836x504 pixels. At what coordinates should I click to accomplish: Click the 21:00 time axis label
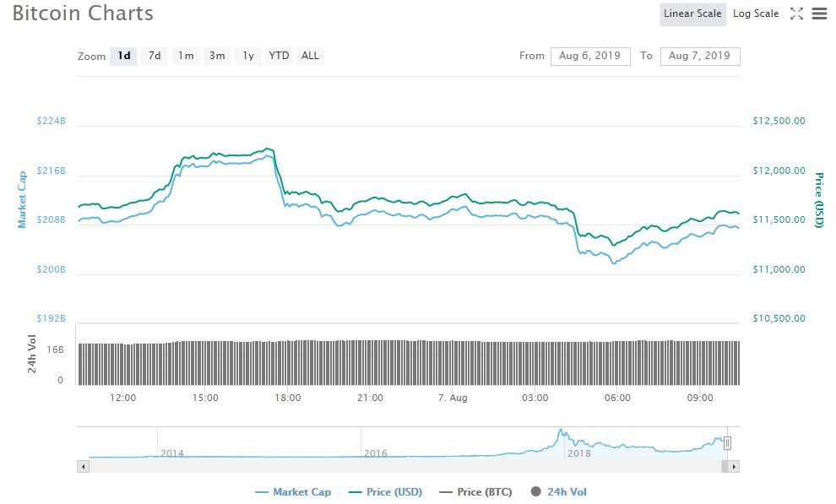point(370,398)
